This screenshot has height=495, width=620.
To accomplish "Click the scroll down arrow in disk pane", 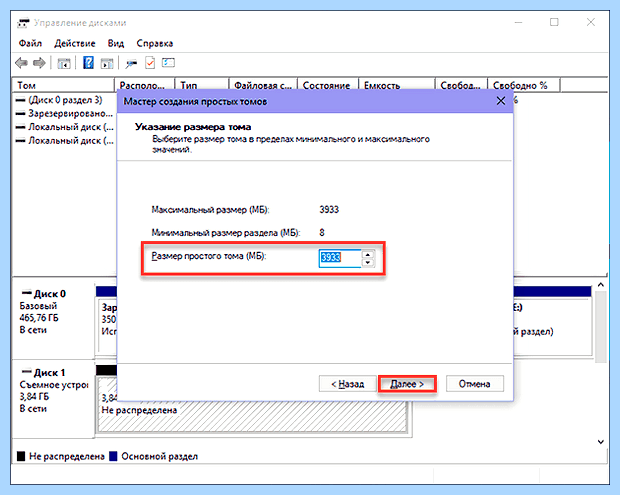I will coord(601,442).
